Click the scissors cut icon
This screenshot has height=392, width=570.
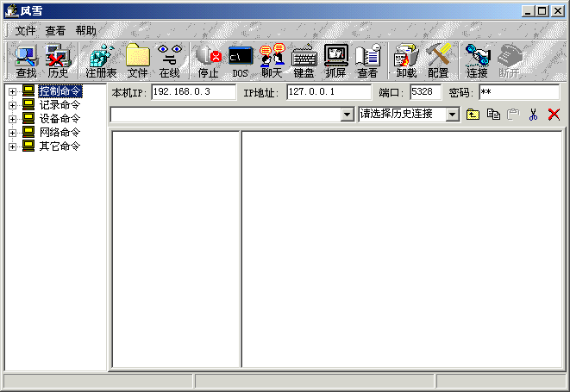click(533, 114)
